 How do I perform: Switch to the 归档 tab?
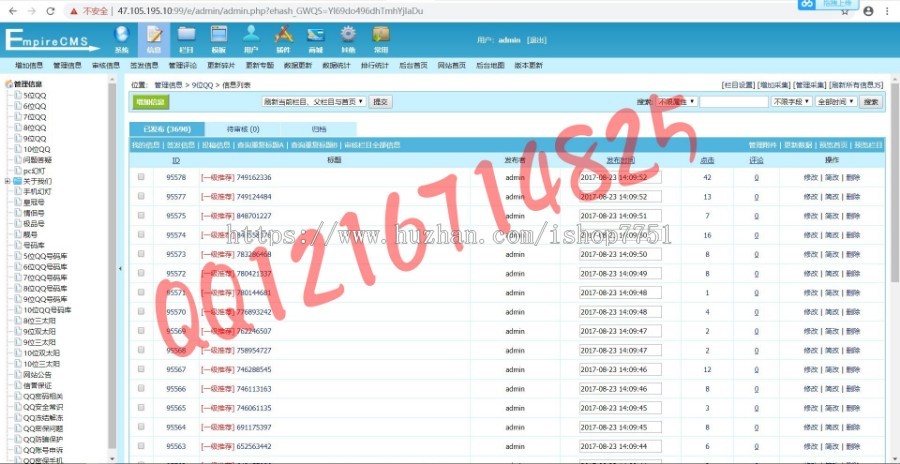point(319,129)
